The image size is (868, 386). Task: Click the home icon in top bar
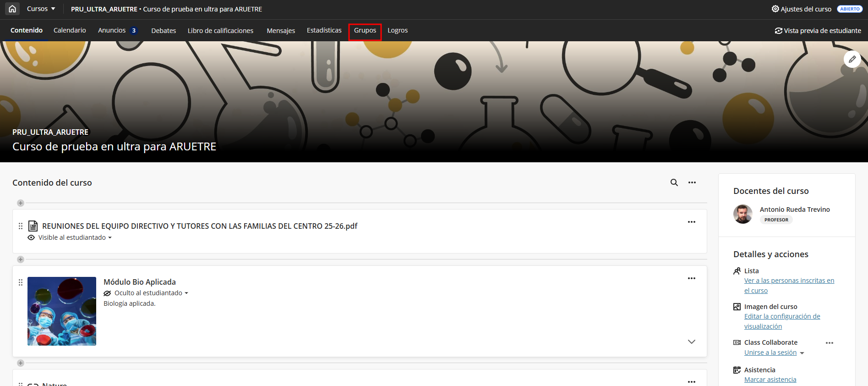pos(12,9)
